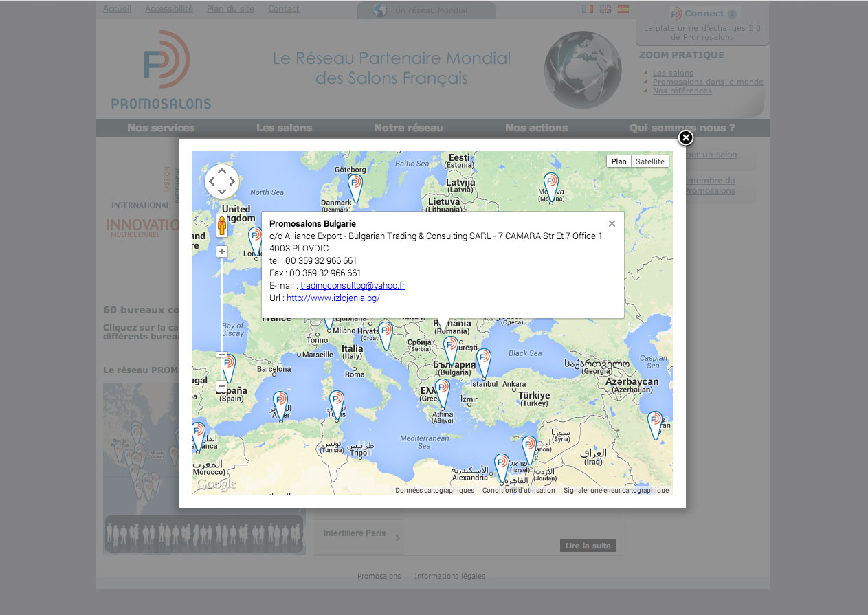Open the Athens map marker
The height and width of the screenshot is (615, 868).
tap(443, 394)
